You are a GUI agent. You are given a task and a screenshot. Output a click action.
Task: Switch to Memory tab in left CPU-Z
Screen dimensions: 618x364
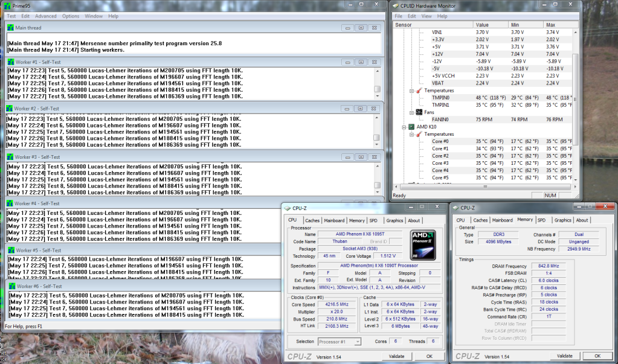pyautogui.click(x=356, y=220)
